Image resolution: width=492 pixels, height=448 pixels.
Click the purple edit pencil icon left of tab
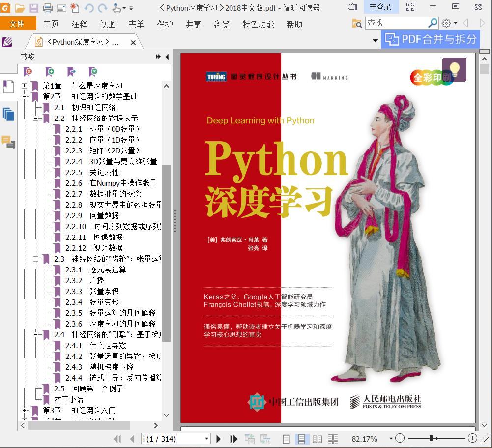click(7, 42)
